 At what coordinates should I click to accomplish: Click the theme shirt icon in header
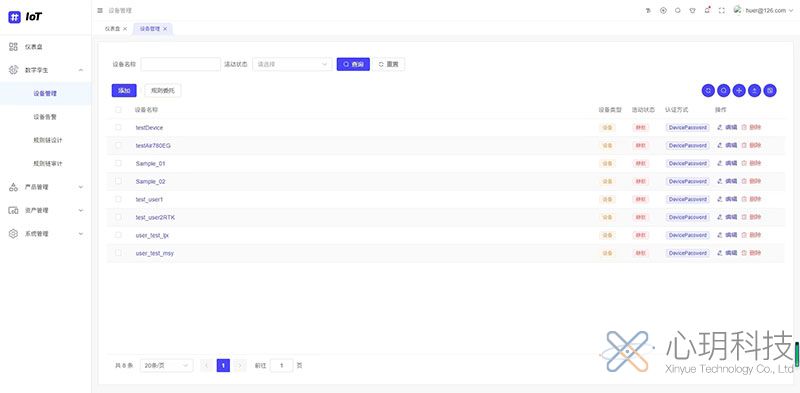692,10
